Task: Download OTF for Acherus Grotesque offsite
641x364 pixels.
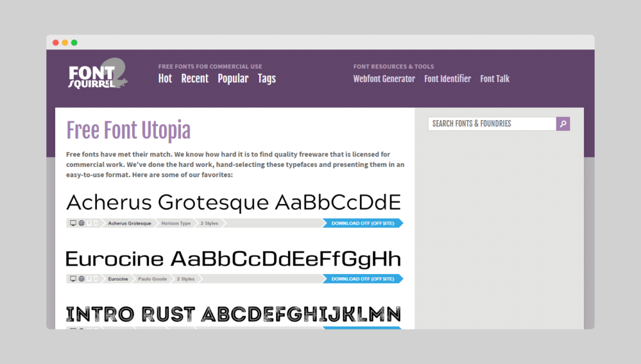Action: pos(362,223)
